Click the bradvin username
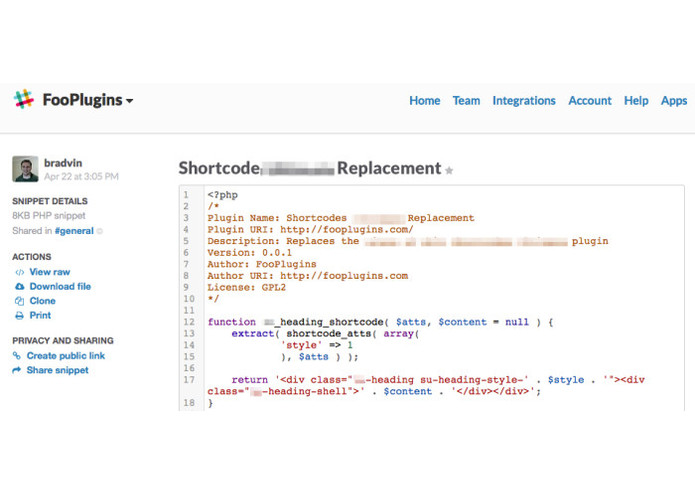Screen dimensions: 695x494 pyautogui.click(x=63, y=163)
